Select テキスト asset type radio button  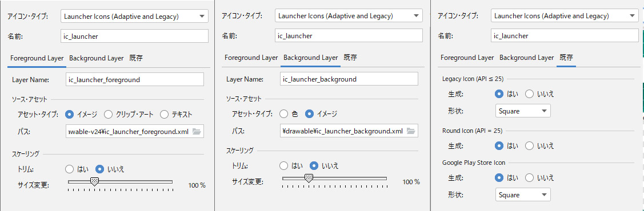(x=165, y=114)
